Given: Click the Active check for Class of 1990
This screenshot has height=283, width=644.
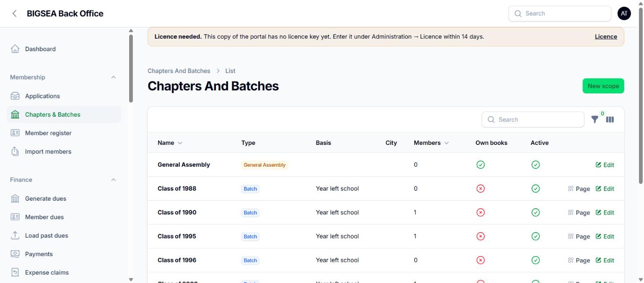Looking at the screenshot, I should (x=535, y=213).
